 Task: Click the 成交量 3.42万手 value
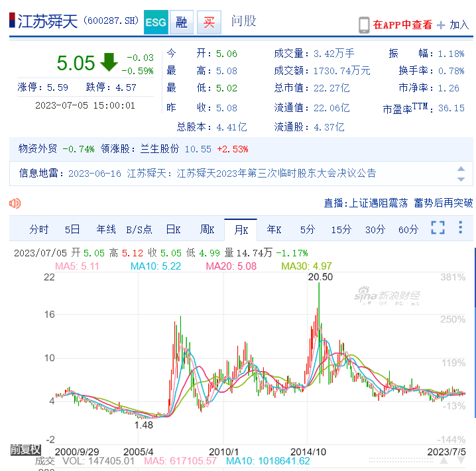(333, 54)
